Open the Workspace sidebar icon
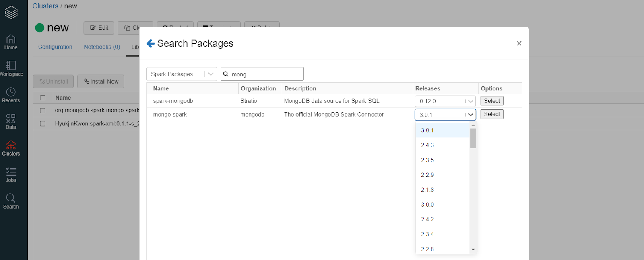Screen dimensions: 644x260 coord(11,68)
